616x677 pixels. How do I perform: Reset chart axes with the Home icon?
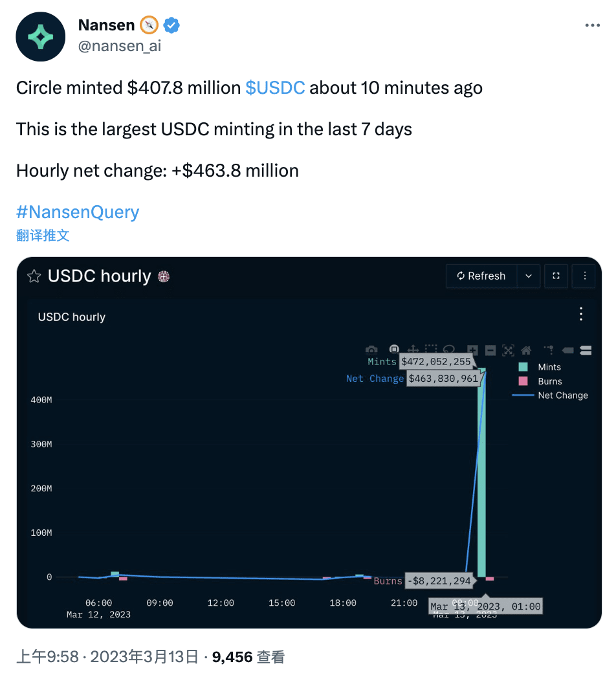tap(525, 350)
